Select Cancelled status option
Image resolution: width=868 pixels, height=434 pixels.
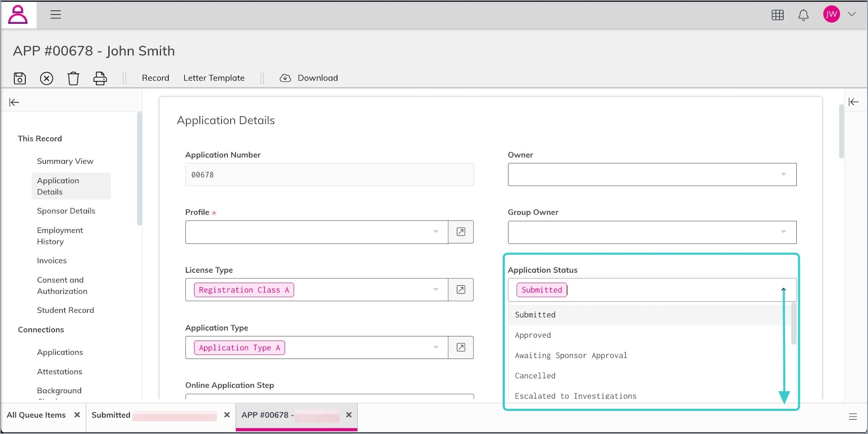click(649, 376)
